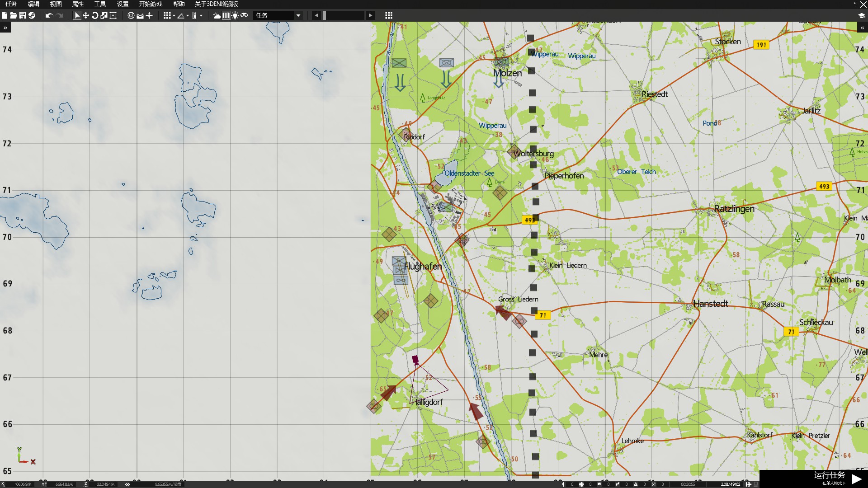
Task: Select the red arrow marker near Gross Liedern
Action: (x=503, y=312)
